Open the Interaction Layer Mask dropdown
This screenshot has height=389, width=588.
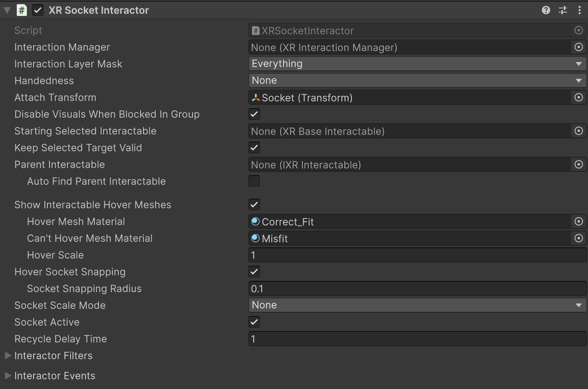click(417, 64)
